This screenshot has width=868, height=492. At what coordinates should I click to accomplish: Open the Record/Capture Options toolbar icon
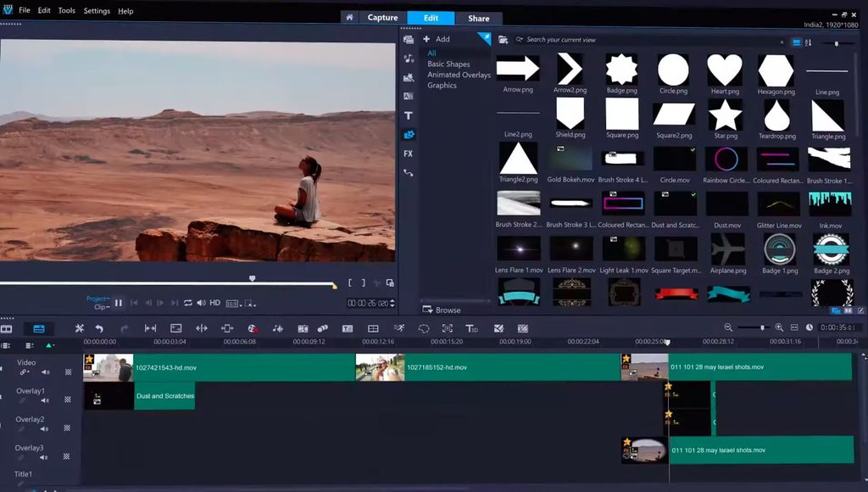[x=252, y=328]
